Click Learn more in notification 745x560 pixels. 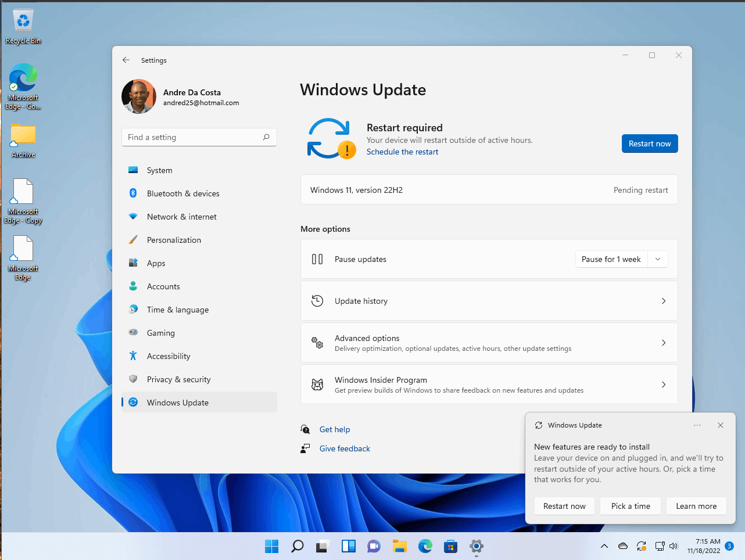pos(696,506)
